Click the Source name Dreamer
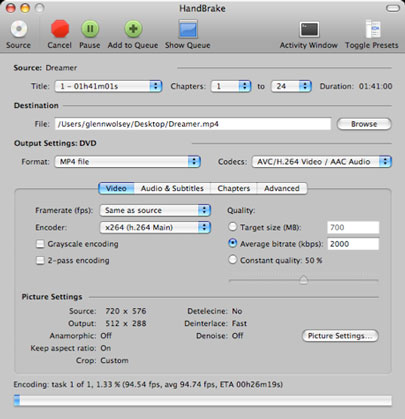Screen dimensions: 405x419 point(61,68)
